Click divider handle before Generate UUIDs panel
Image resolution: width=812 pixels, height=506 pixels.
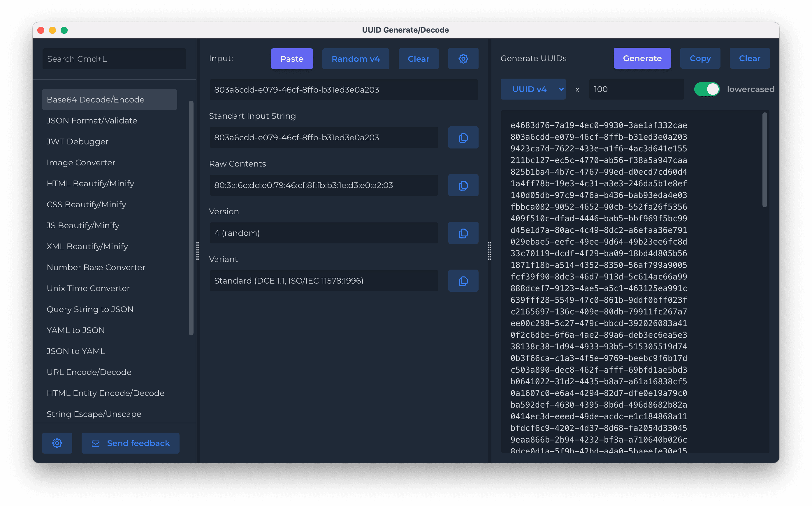tap(489, 251)
